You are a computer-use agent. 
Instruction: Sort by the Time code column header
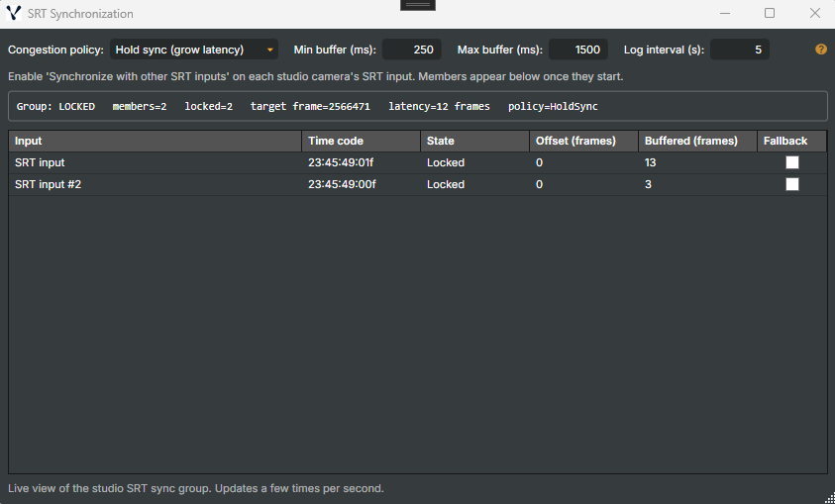(x=362, y=141)
